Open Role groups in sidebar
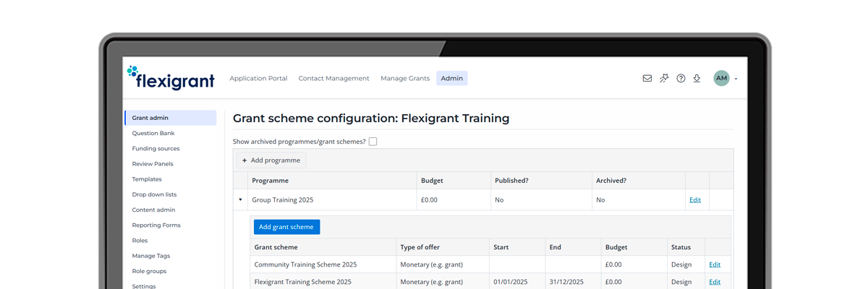 coord(149,271)
